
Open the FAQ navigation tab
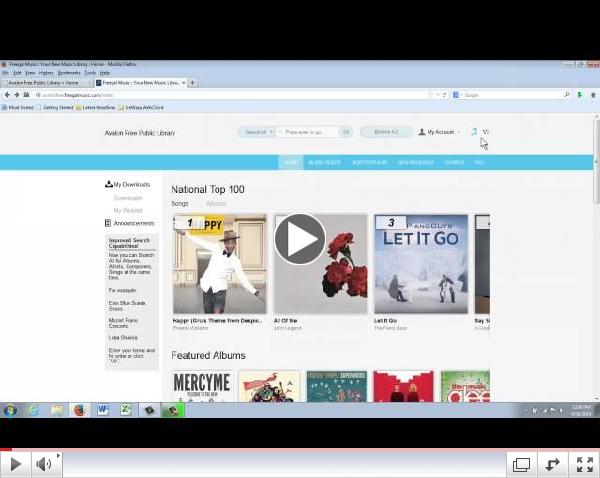(479, 162)
